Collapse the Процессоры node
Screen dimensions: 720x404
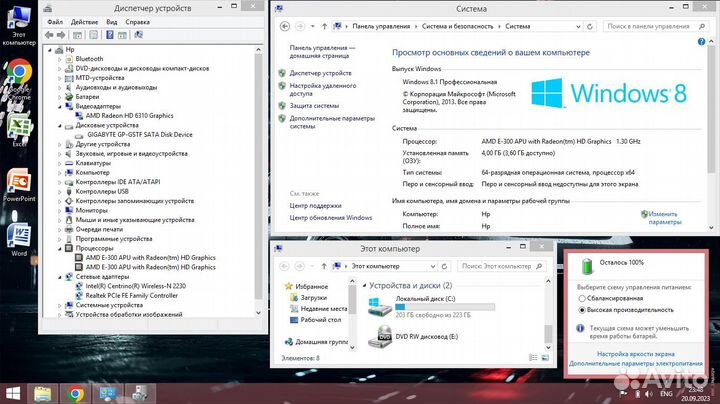click(60, 248)
